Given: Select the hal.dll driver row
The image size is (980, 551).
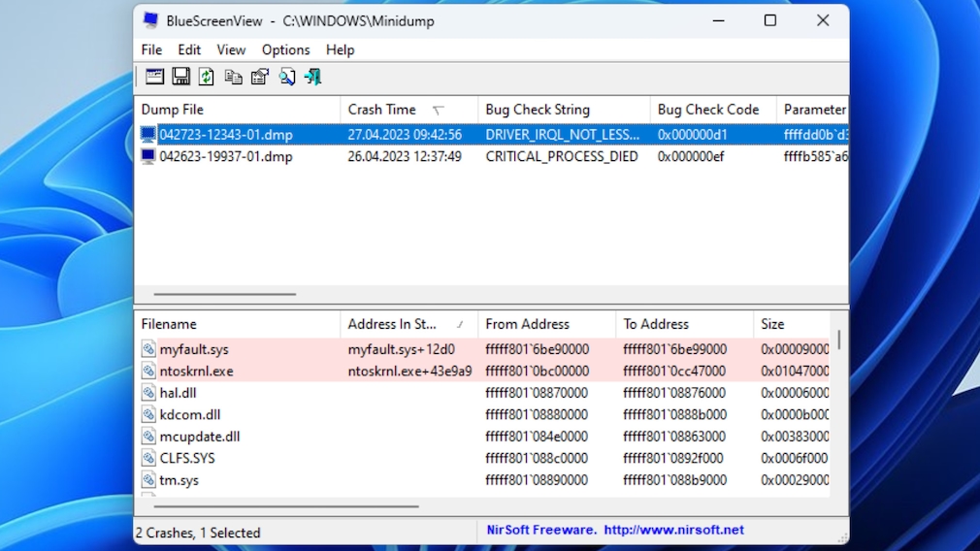Looking at the screenshot, I should point(180,393).
